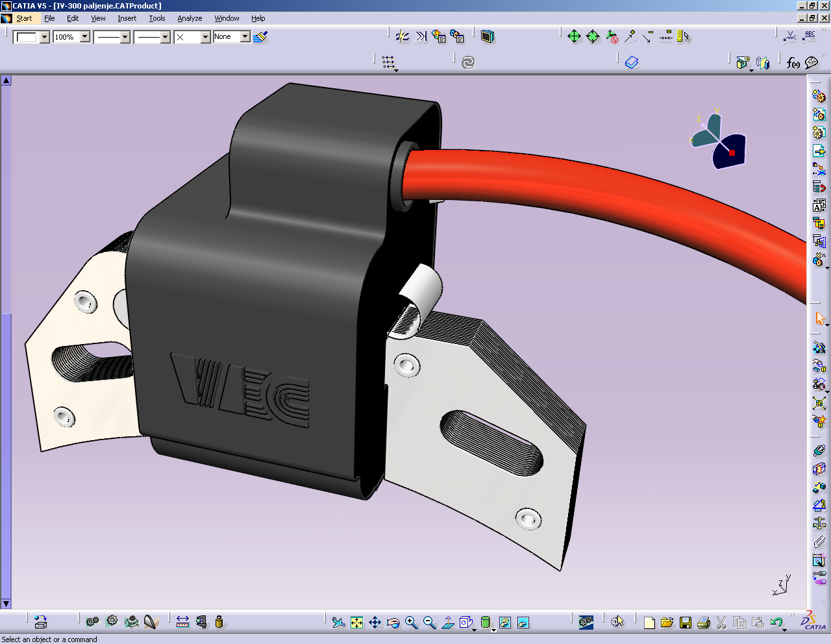Toggle Swap Visible Space
The image size is (831, 644).
tap(523, 623)
